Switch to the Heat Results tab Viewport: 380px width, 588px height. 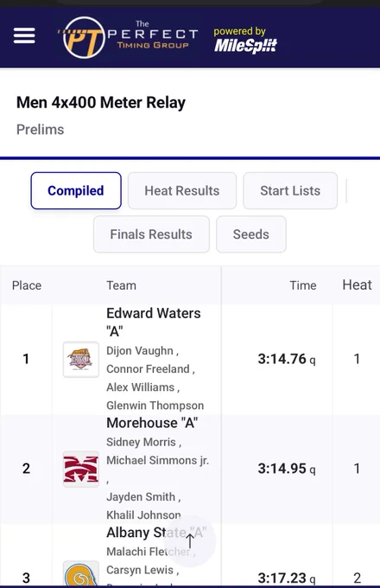(182, 190)
